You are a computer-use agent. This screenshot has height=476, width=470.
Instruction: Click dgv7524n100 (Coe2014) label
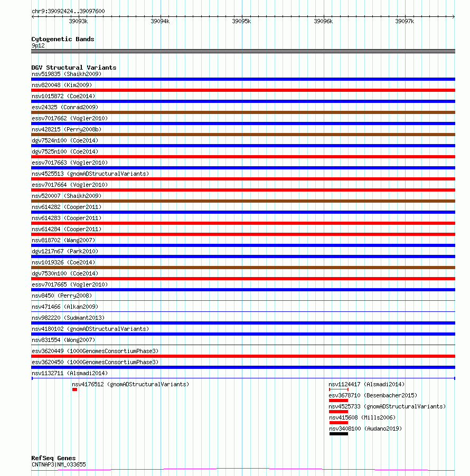pyautogui.click(x=65, y=140)
